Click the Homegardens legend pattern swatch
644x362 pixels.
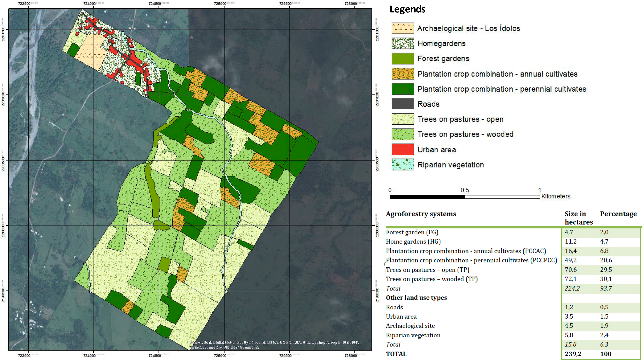click(402, 43)
